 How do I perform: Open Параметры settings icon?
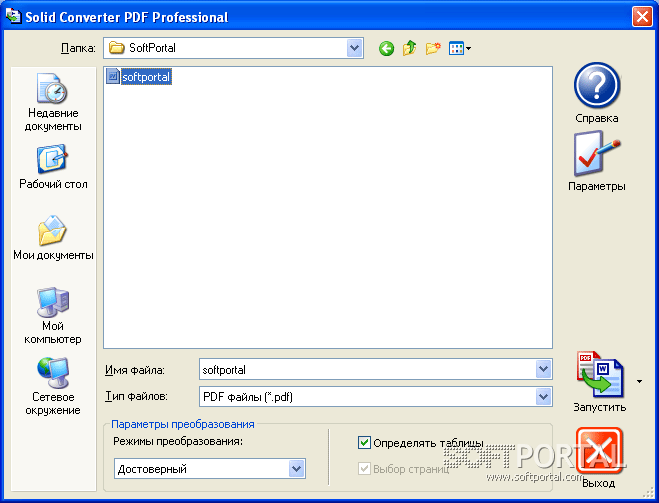[x=596, y=153]
